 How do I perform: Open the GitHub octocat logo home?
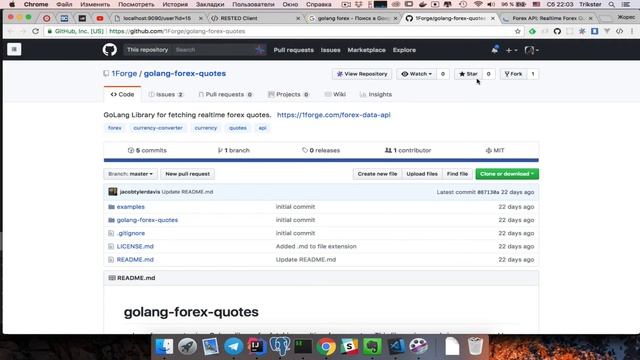109,50
